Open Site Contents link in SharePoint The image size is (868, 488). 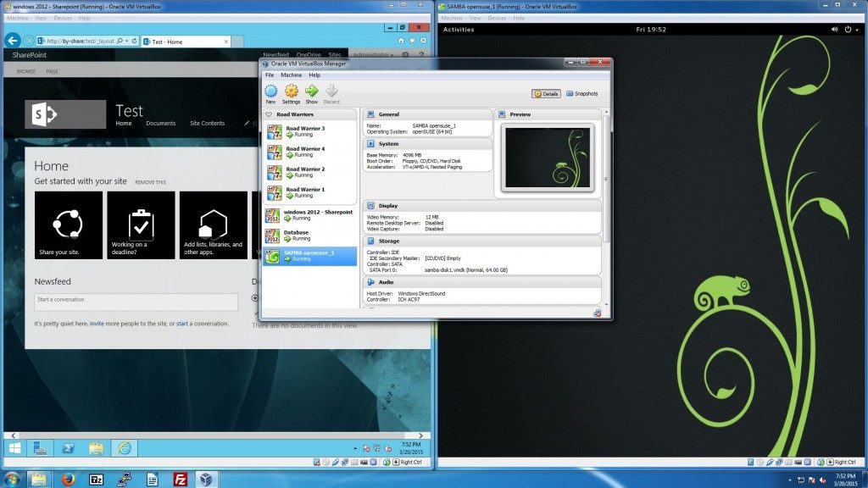(207, 124)
